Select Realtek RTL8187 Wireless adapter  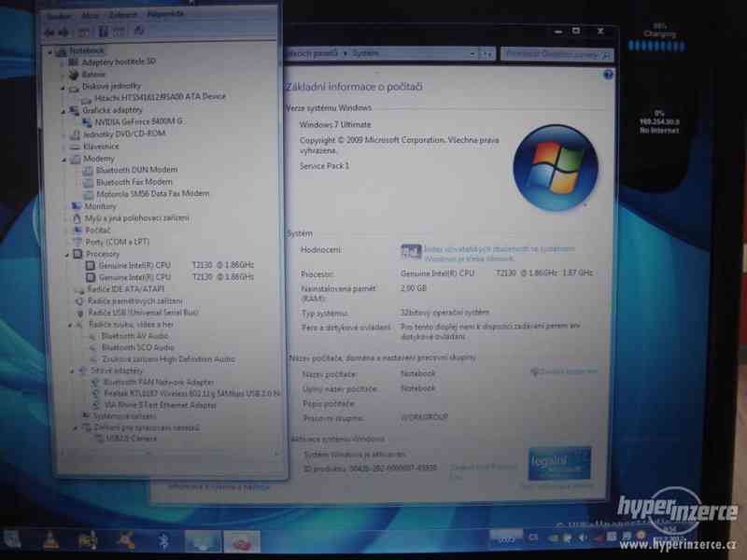191,394
